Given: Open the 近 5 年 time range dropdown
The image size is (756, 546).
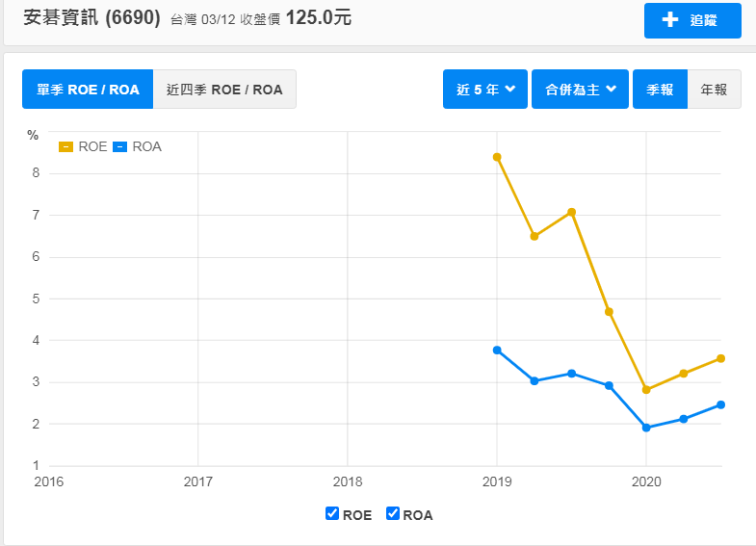Looking at the screenshot, I should pos(485,90).
